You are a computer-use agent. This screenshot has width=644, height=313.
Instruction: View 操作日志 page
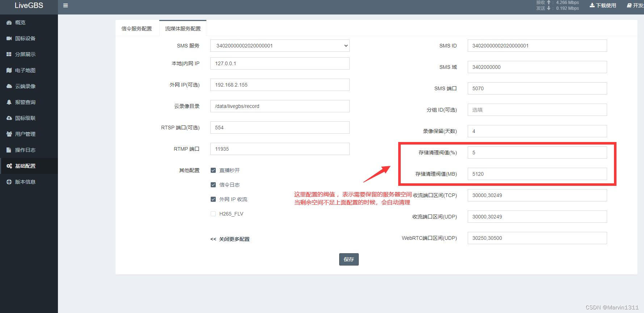pyautogui.click(x=29, y=150)
